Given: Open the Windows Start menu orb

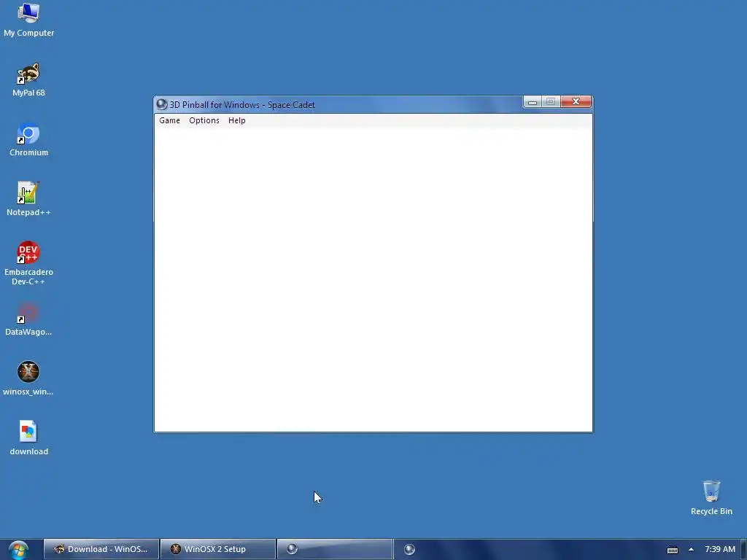Looking at the screenshot, I should point(18,550).
